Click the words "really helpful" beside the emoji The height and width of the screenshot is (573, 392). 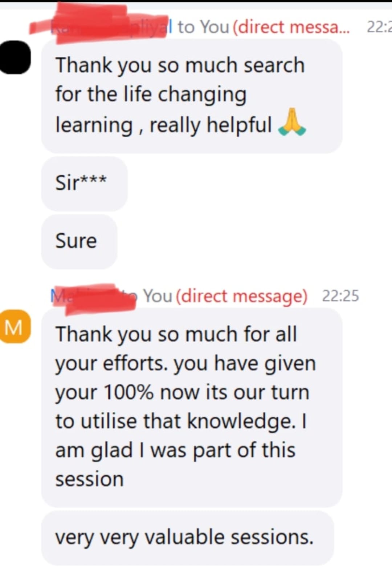click(211, 125)
